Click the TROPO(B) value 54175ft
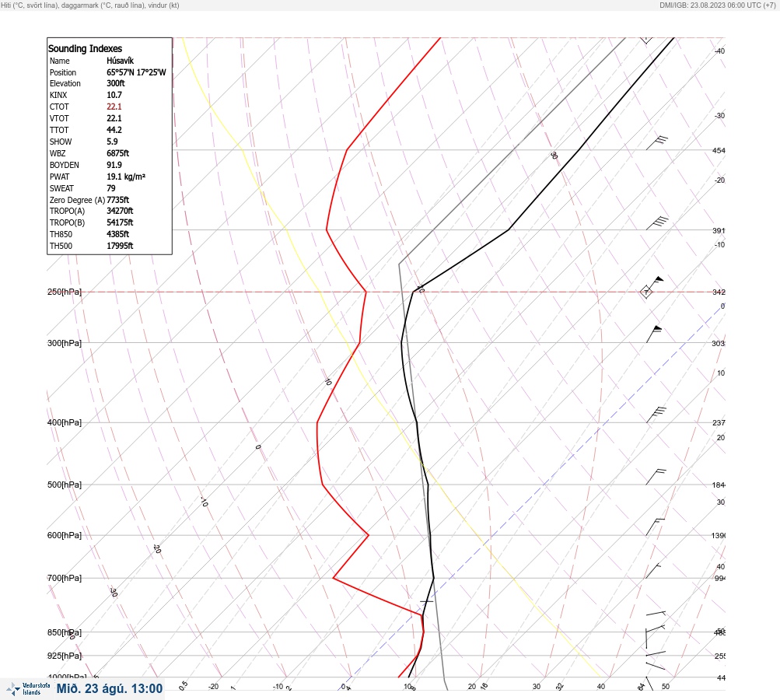780x700 pixels. (120, 222)
